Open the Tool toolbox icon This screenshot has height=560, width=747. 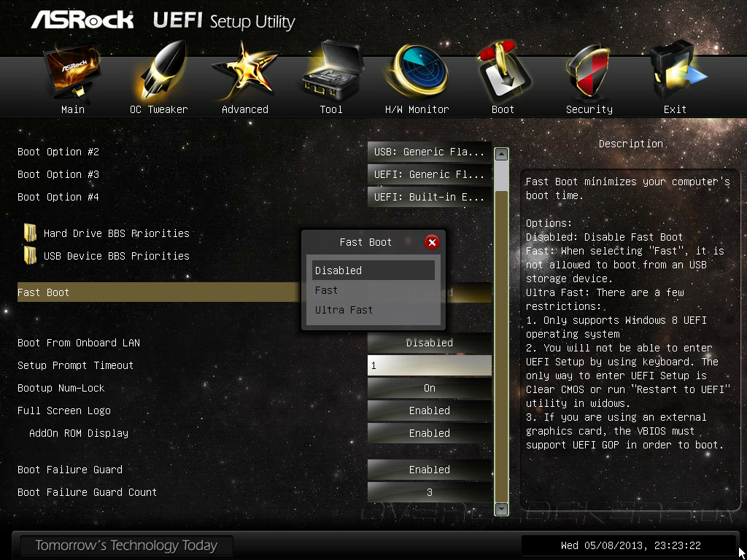[x=331, y=71]
